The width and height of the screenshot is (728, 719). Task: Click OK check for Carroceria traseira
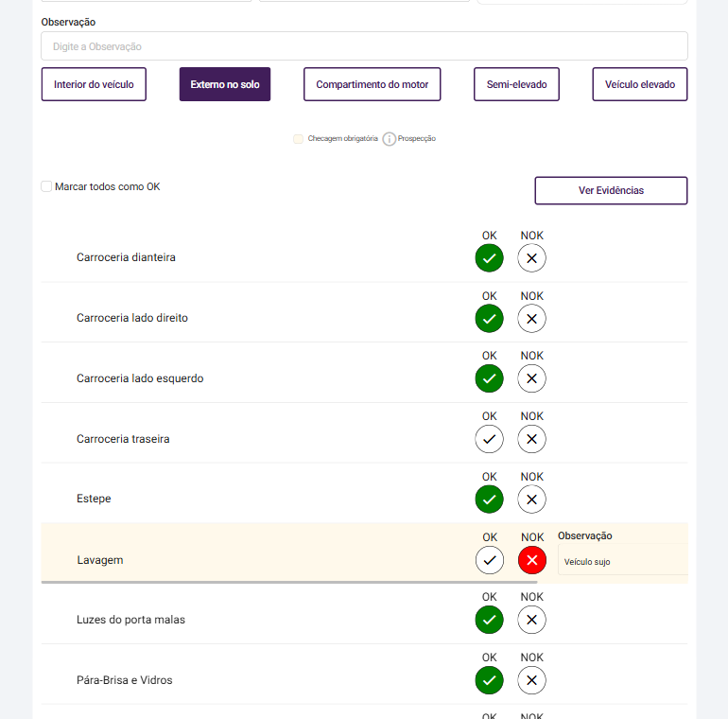click(489, 439)
